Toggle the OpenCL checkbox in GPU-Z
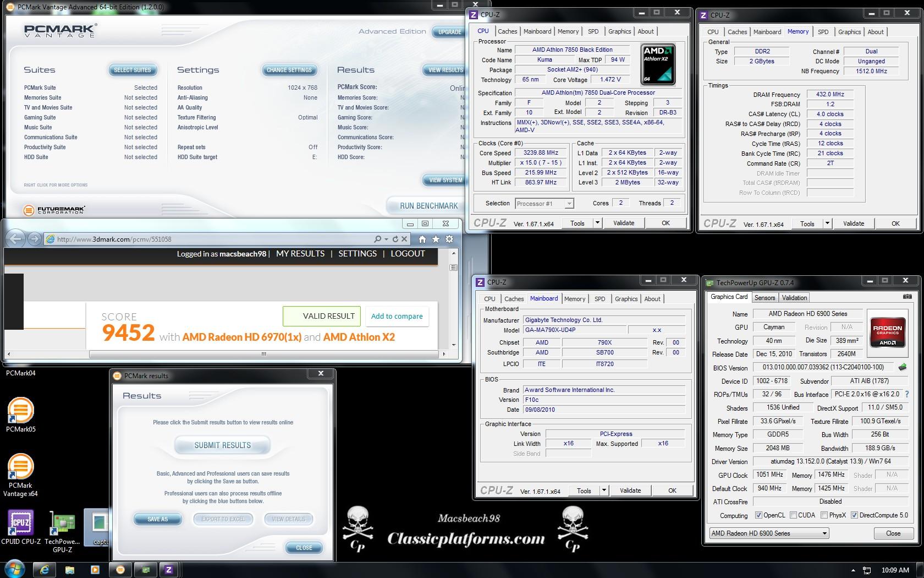This screenshot has height=578, width=924. click(x=758, y=515)
